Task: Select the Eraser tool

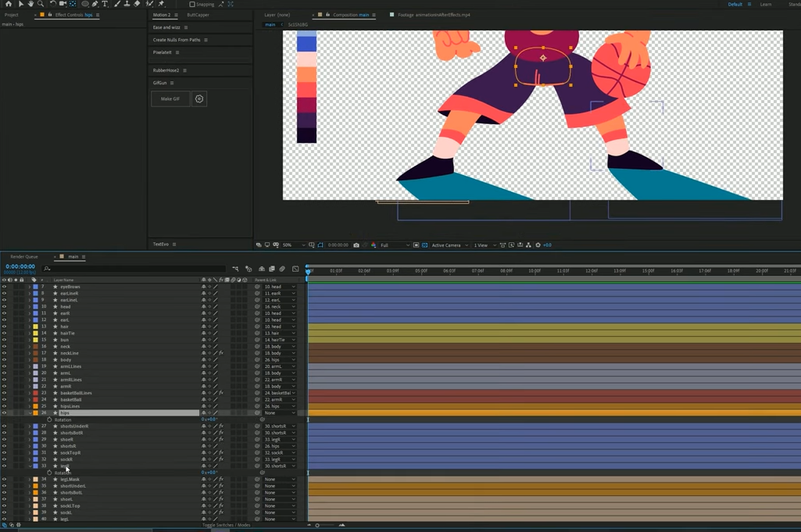Action: click(137, 4)
